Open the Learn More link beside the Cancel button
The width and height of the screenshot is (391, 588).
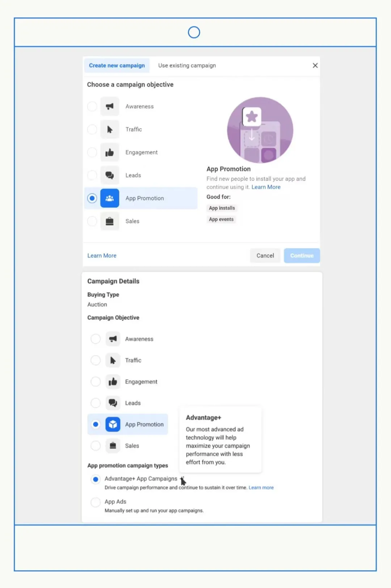tap(102, 256)
